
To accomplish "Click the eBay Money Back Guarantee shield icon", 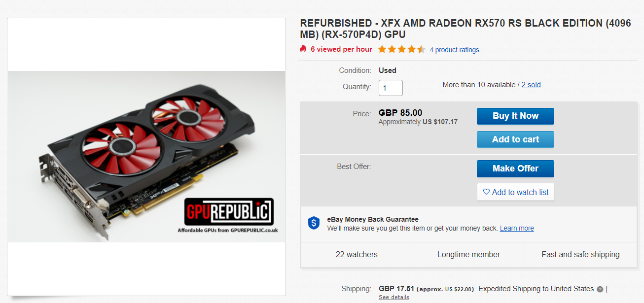I will pos(314,223).
